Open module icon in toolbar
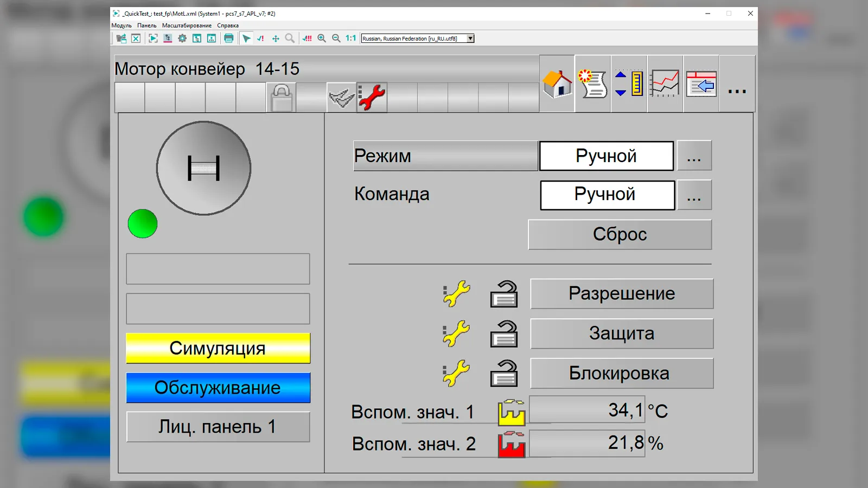The height and width of the screenshot is (488, 868). 121,38
